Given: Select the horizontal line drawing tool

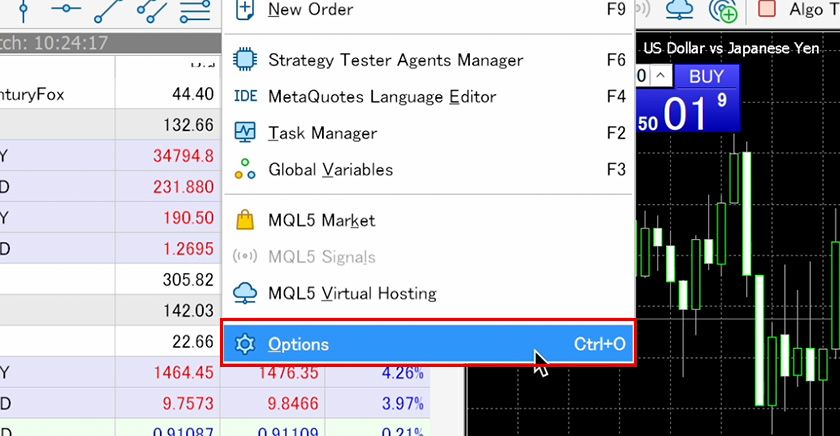Looking at the screenshot, I should pos(65,10).
